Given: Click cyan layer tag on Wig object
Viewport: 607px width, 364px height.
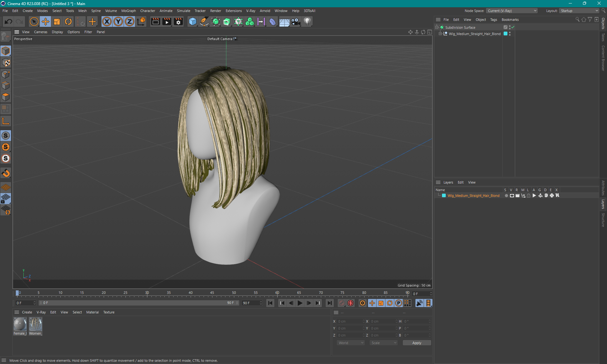Looking at the screenshot, I should [506, 33].
